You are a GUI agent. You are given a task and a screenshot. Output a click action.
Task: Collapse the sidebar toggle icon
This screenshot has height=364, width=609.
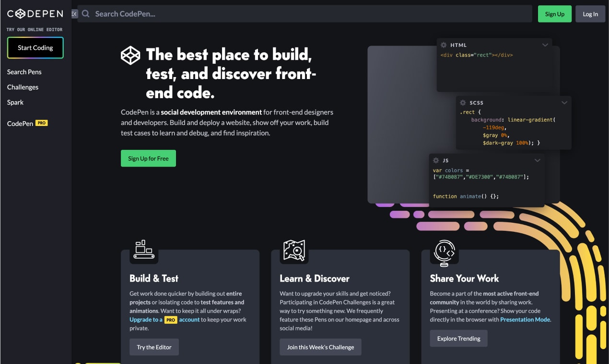[x=74, y=14]
